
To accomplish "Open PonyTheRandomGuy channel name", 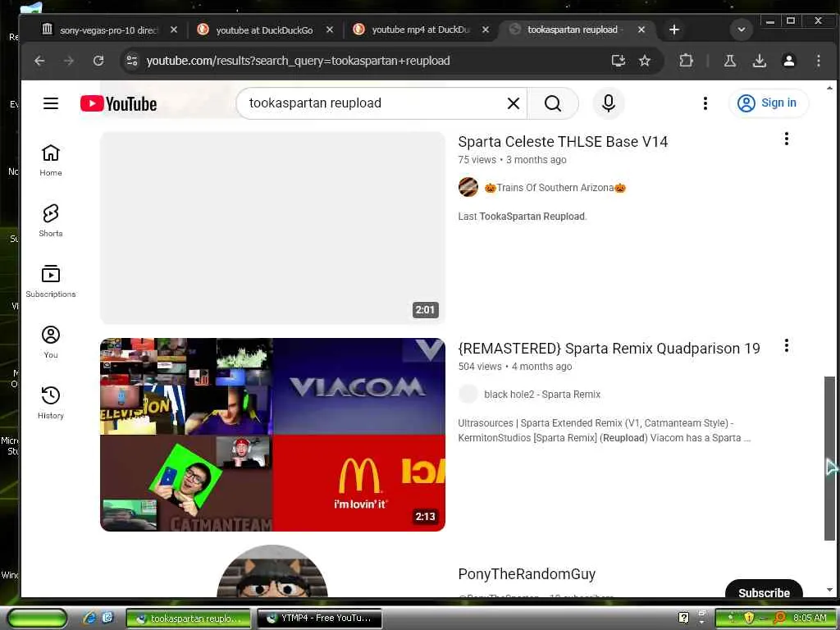I will point(527,573).
